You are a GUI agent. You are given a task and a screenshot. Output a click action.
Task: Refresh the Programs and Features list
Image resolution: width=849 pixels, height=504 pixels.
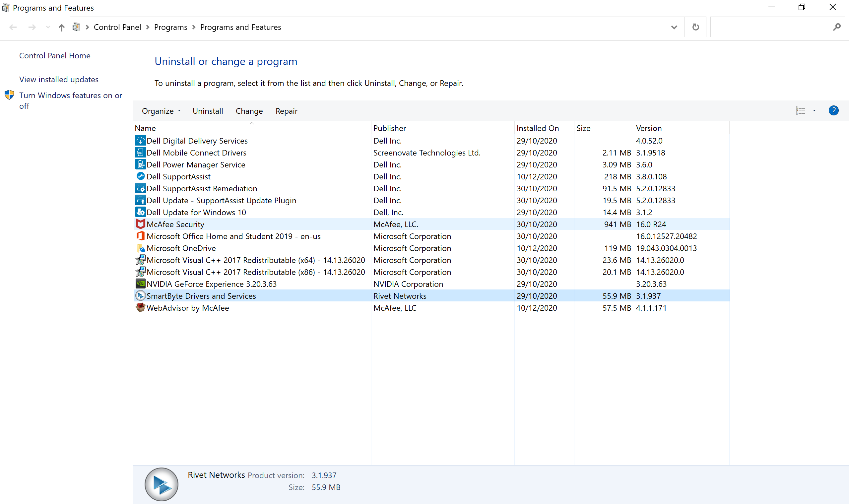pos(695,27)
